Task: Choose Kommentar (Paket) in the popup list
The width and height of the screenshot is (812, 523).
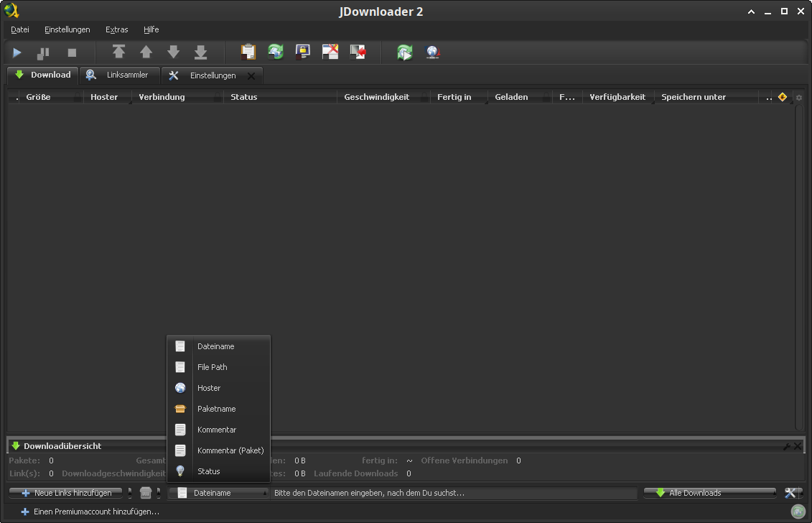Action: tap(218, 450)
